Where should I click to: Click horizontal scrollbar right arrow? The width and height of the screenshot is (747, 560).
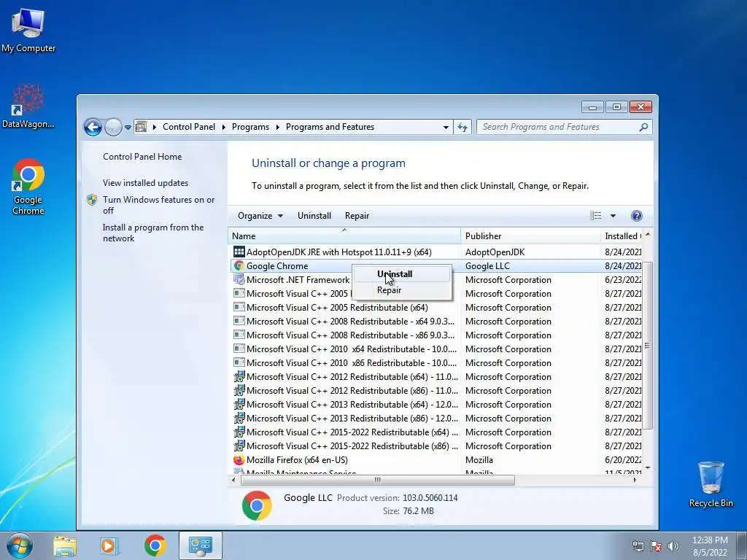tap(635, 480)
